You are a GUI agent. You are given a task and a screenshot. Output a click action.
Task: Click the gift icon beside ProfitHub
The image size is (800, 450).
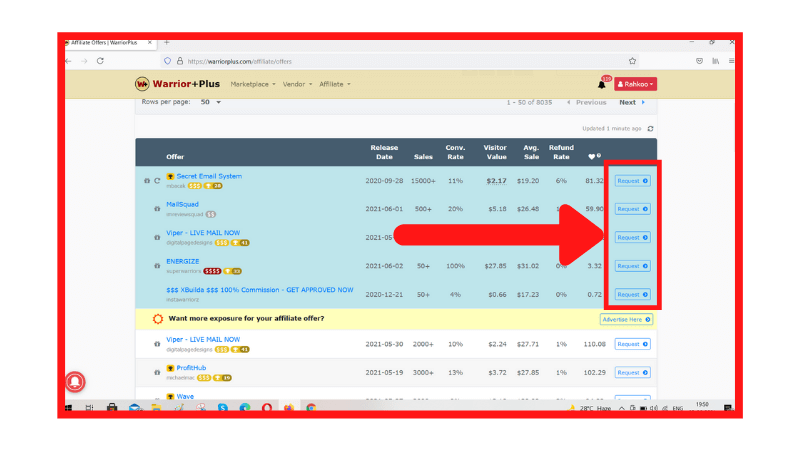(x=157, y=372)
